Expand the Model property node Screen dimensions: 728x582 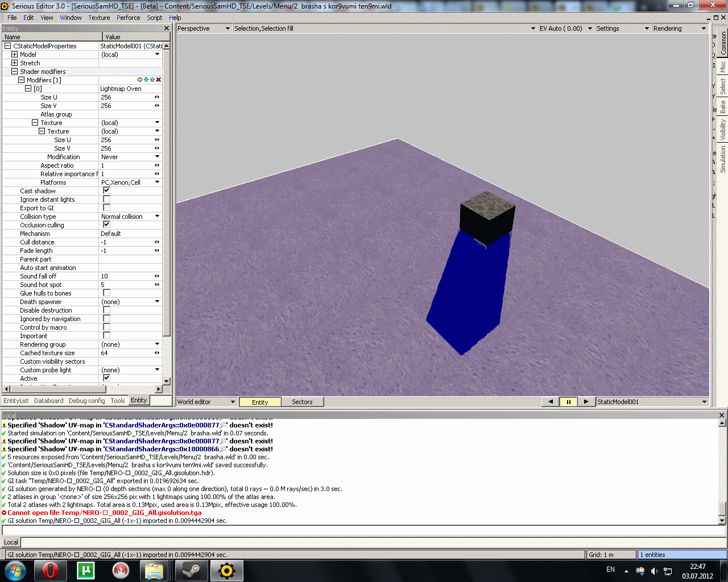click(14, 55)
